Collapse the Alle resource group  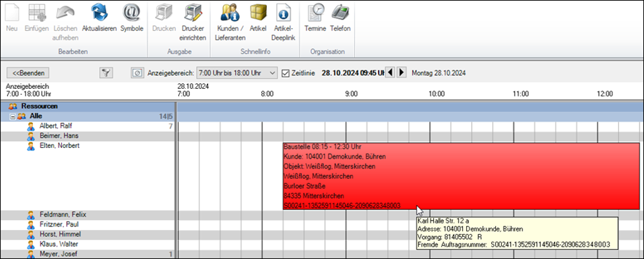coord(11,116)
